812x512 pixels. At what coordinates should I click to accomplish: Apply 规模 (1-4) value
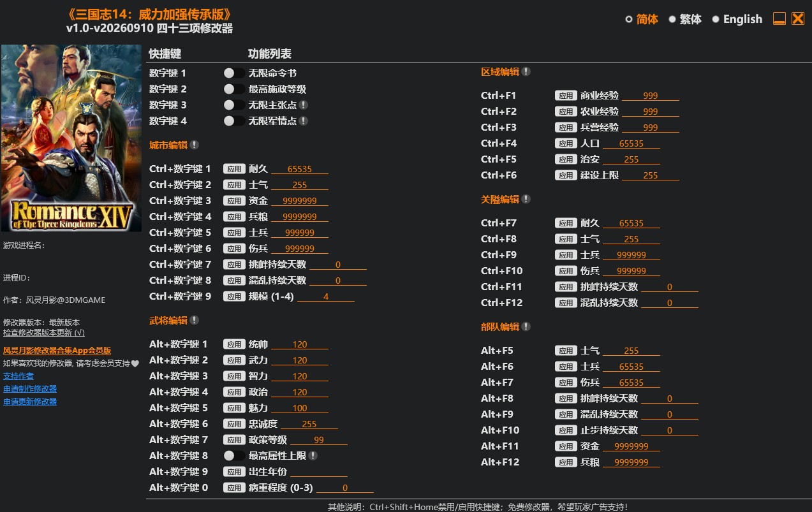coord(234,296)
